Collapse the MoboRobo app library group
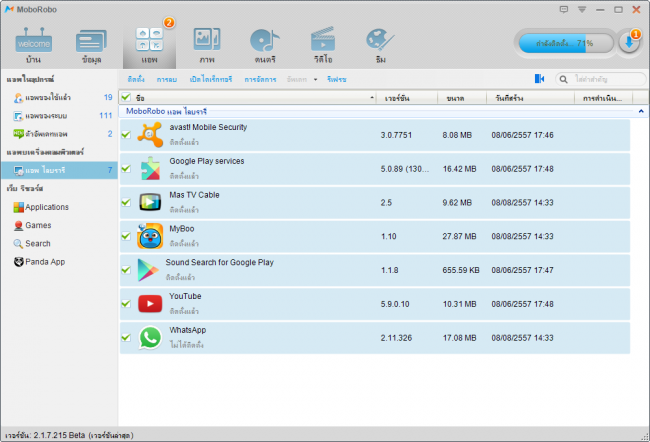 [x=641, y=111]
